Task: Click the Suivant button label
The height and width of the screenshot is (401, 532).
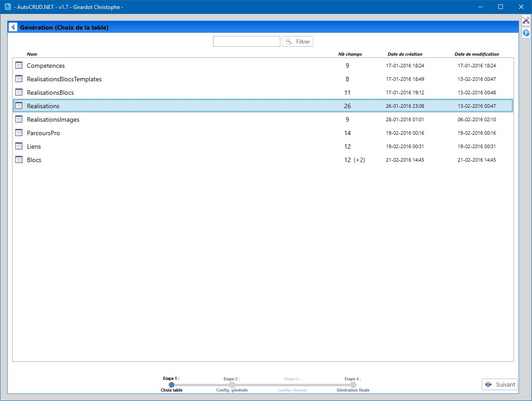Action: [x=505, y=384]
